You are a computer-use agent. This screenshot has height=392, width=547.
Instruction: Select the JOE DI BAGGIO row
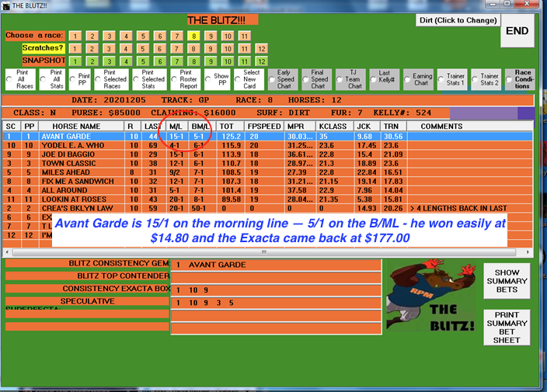[x=268, y=154]
